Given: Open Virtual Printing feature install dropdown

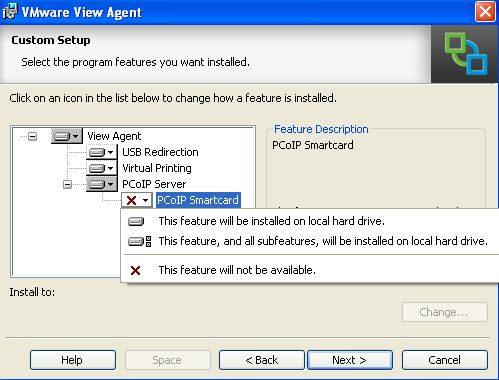Looking at the screenshot, I should [102, 168].
